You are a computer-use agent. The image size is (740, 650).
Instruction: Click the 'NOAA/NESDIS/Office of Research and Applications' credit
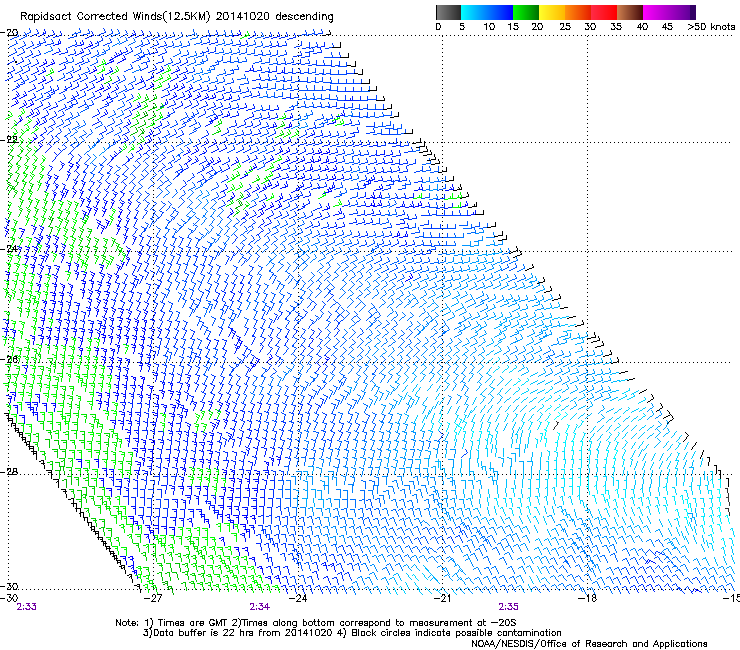click(589, 644)
